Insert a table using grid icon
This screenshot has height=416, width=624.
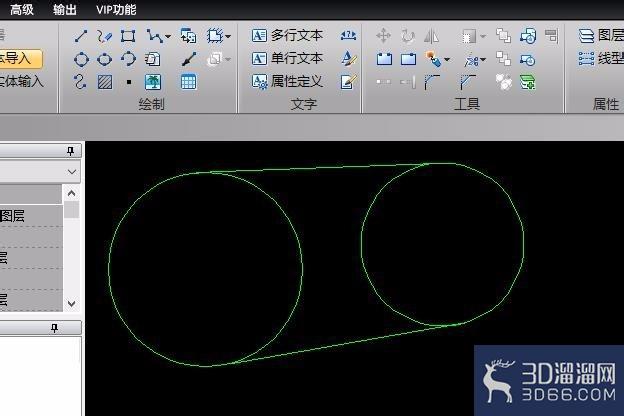coord(188,82)
